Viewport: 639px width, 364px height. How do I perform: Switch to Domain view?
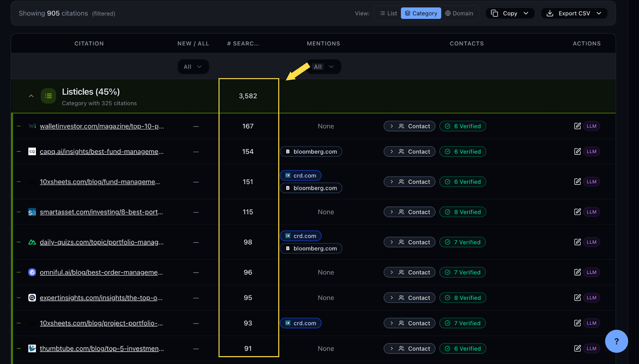pyautogui.click(x=459, y=13)
